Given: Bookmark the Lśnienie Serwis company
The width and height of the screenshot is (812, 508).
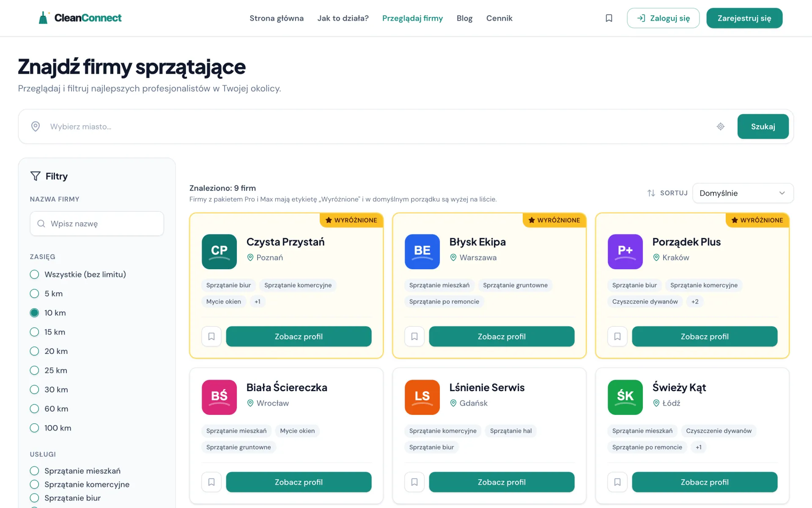Looking at the screenshot, I should [x=414, y=482].
